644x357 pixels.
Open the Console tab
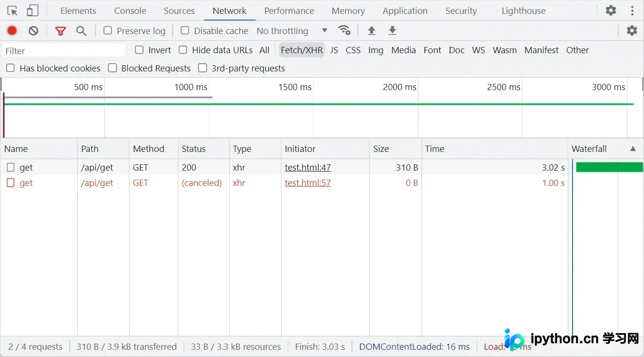click(130, 11)
